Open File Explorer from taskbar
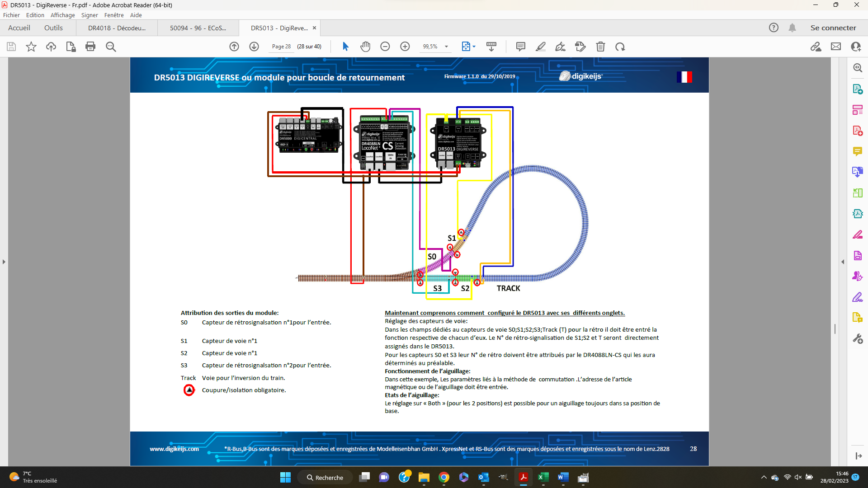The width and height of the screenshot is (868, 488). tap(424, 478)
